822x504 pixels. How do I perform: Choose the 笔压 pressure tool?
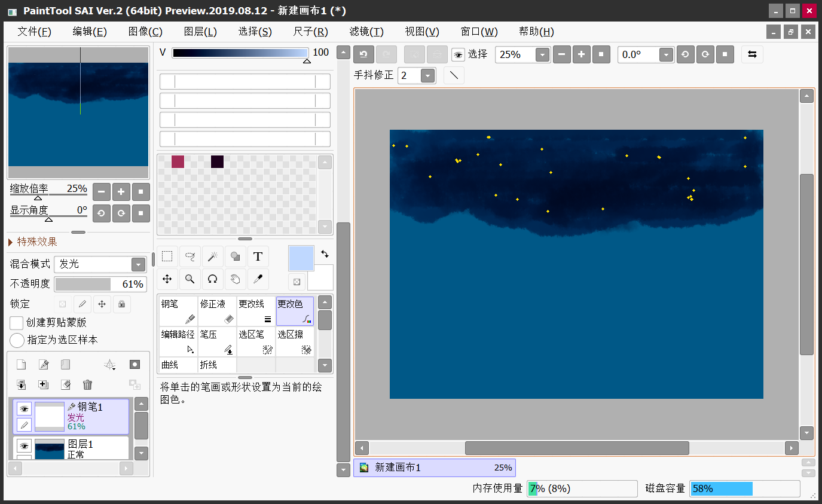[x=216, y=341]
